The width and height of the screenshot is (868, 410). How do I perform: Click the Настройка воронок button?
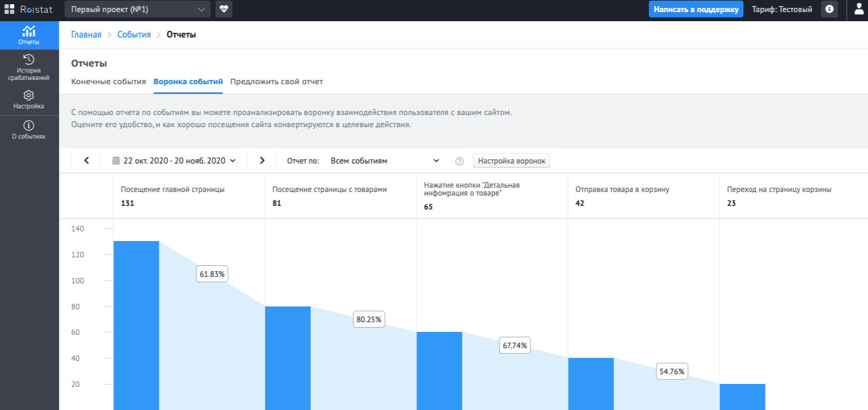tap(512, 160)
